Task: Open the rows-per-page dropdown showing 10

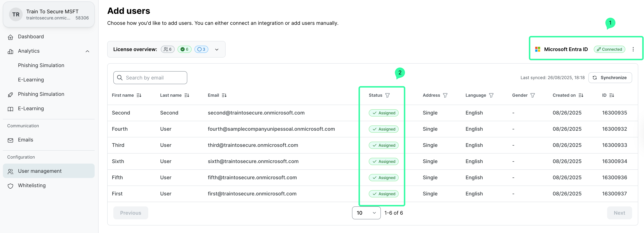Action: point(366,213)
